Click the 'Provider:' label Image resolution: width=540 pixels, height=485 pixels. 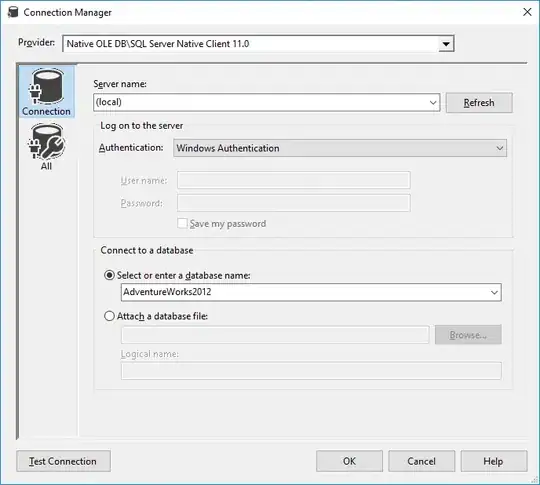[x=36, y=42]
